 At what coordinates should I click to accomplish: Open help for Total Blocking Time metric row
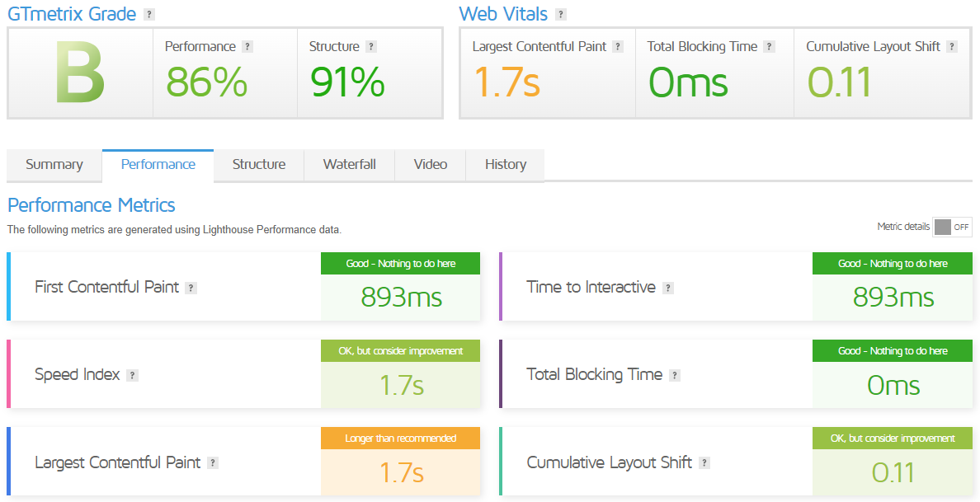pos(675,375)
